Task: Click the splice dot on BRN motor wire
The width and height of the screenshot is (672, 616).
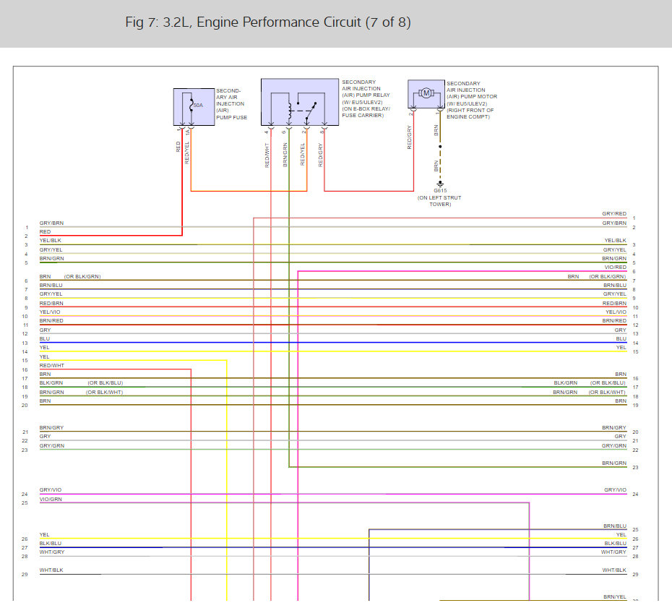Action: pos(440,147)
